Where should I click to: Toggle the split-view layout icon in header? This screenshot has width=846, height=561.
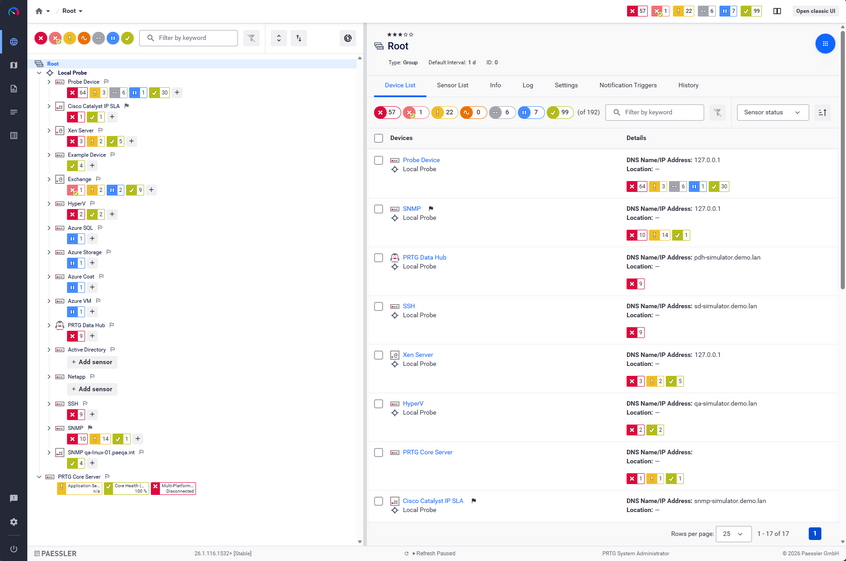[777, 11]
